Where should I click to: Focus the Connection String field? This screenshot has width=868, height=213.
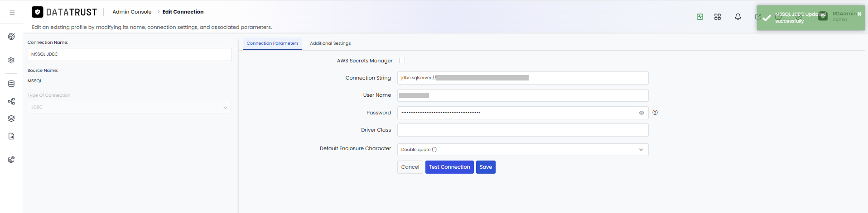pos(523,78)
